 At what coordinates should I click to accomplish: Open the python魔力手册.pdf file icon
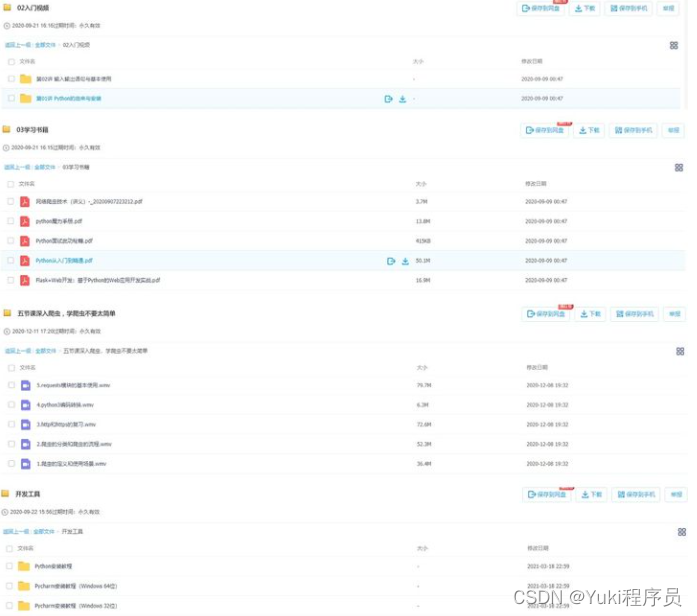[x=25, y=221]
